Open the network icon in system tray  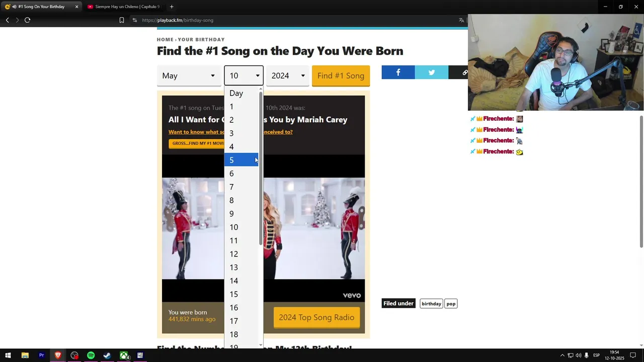click(571, 355)
